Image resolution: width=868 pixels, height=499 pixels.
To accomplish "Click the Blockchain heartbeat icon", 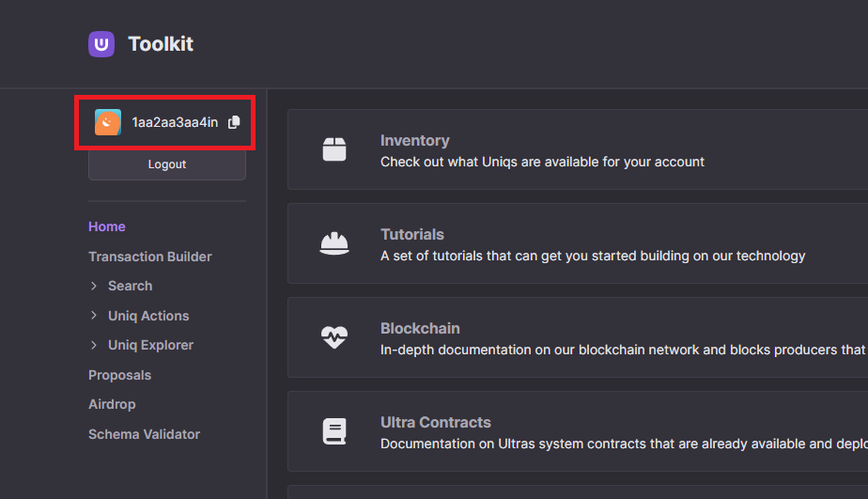I will pos(334,337).
